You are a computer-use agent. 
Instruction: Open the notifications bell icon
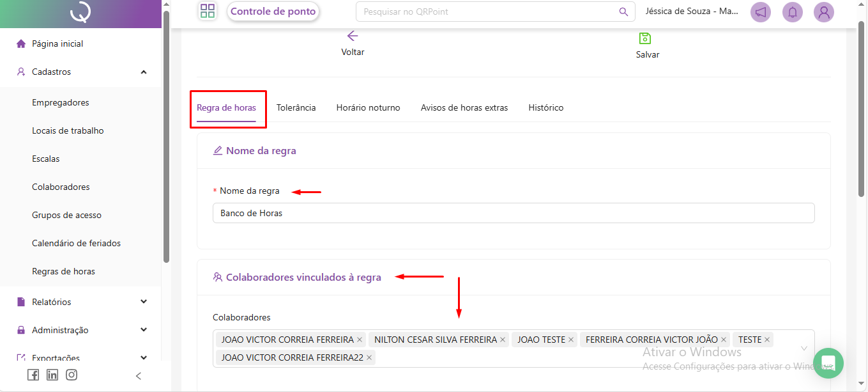pos(793,12)
